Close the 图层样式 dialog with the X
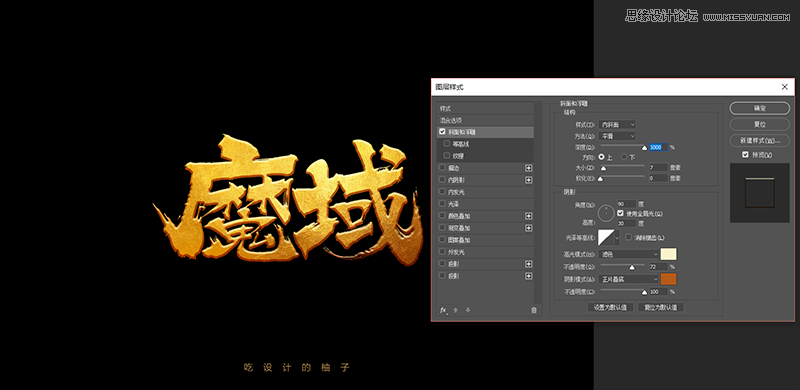Screen dimensions: 800x390 click(785, 87)
